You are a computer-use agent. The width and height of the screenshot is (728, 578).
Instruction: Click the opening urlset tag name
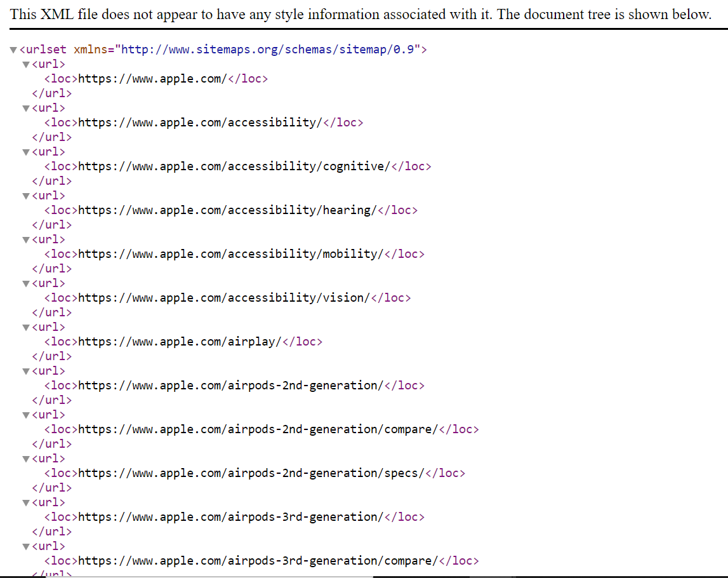tap(46, 50)
